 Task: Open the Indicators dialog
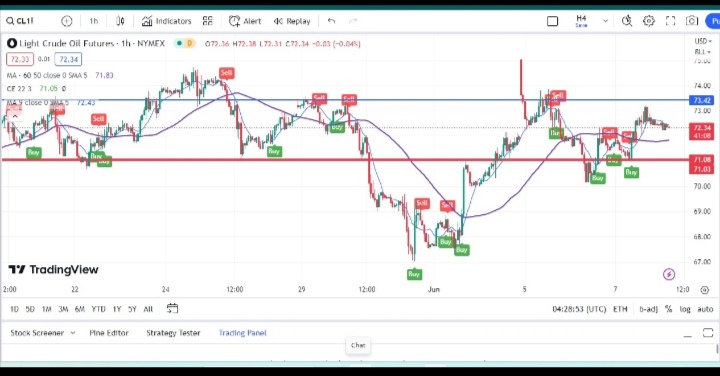[x=166, y=21]
